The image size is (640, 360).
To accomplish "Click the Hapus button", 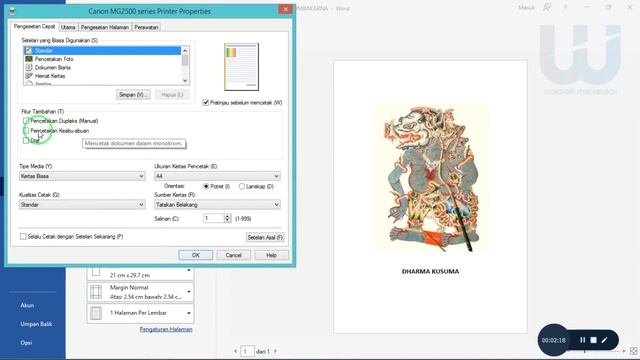I will coord(172,95).
